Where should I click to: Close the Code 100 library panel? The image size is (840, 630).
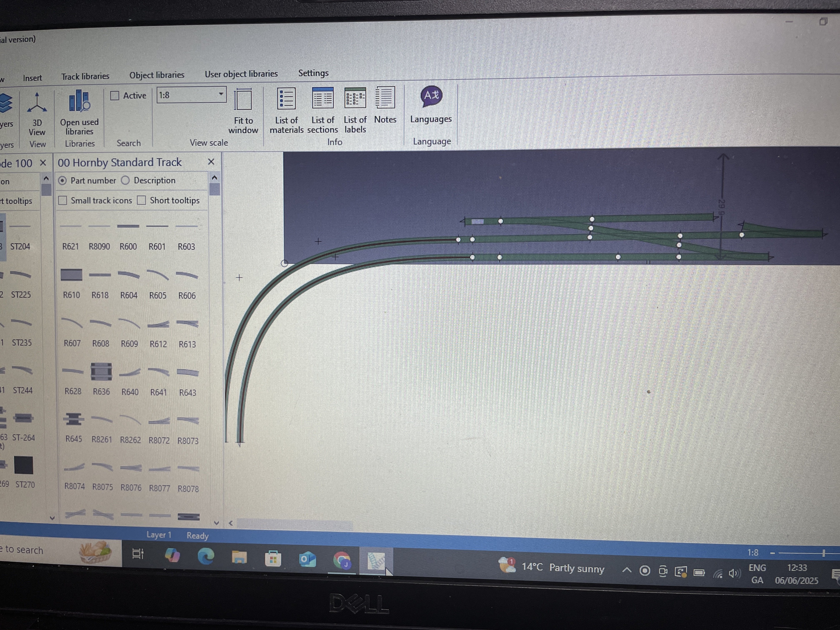pos(43,163)
